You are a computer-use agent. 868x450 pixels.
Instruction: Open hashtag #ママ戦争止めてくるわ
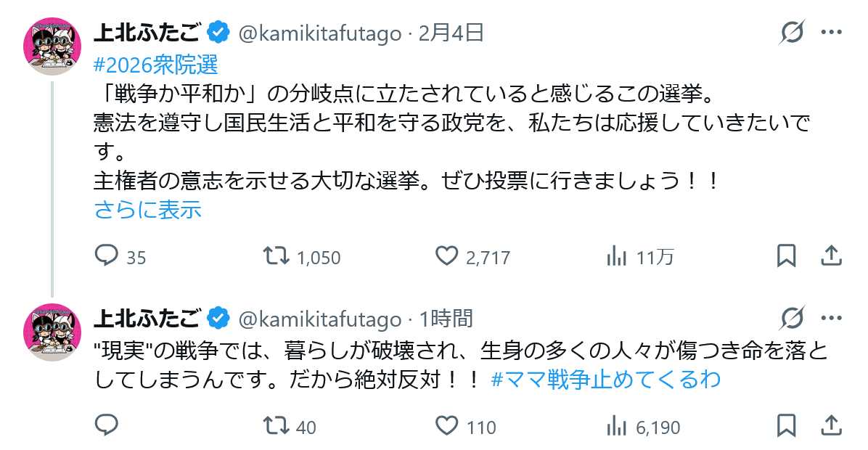click(605, 380)
